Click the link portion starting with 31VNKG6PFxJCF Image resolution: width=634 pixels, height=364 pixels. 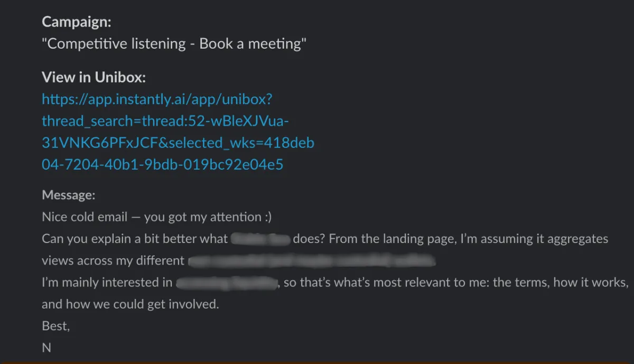click(178, 143)
